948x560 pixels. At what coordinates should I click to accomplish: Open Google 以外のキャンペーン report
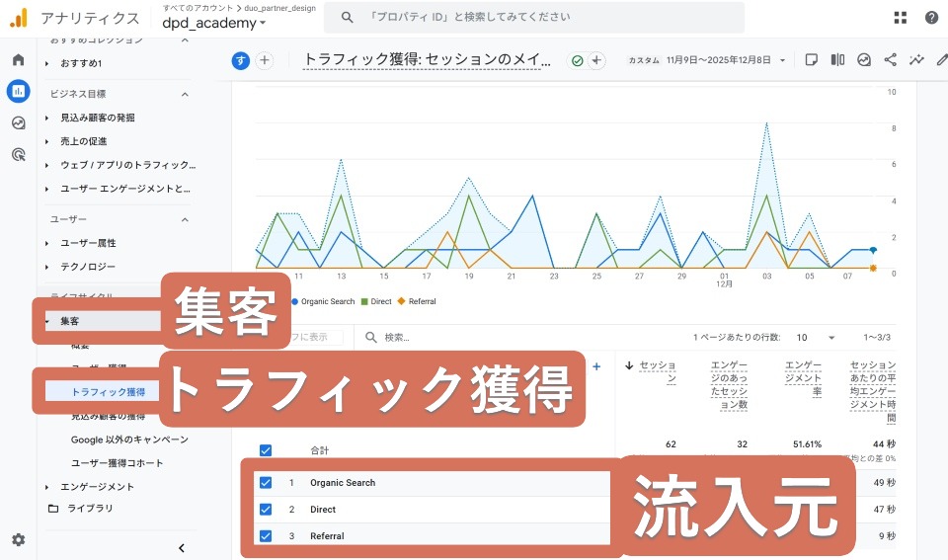coord(129,440)
